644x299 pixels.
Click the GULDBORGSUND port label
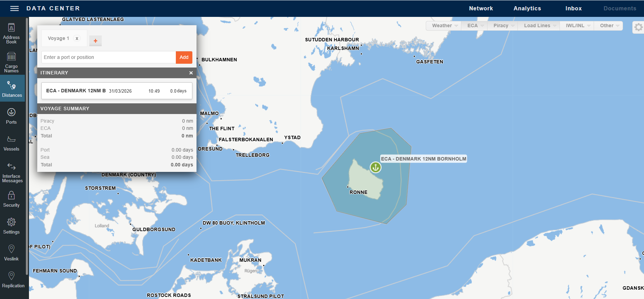[154, 229]
